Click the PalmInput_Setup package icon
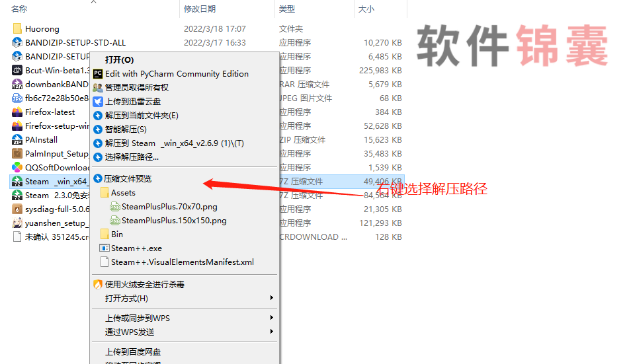Viewport: 625px width, 364px height. (17, 153)
